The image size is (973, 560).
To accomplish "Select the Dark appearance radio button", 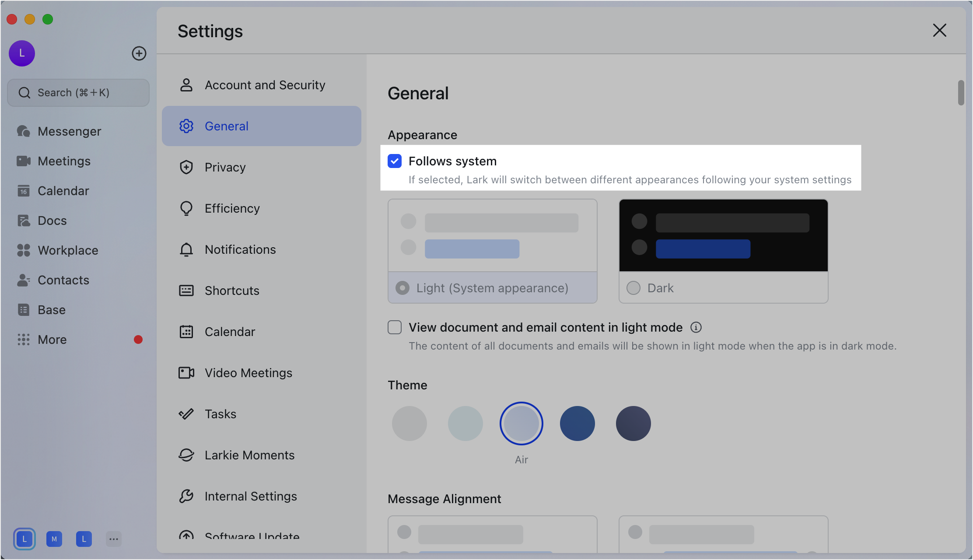I will (x=633, y=288).
